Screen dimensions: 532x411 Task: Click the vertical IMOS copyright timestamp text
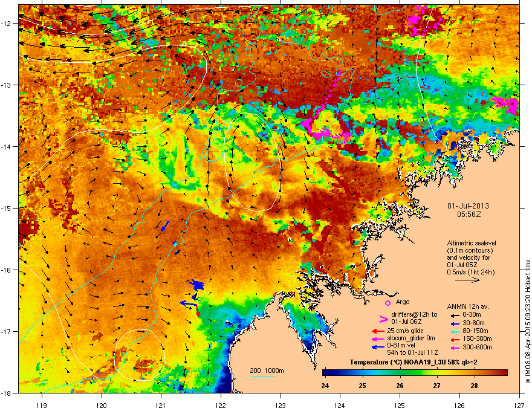click(528, 321)
